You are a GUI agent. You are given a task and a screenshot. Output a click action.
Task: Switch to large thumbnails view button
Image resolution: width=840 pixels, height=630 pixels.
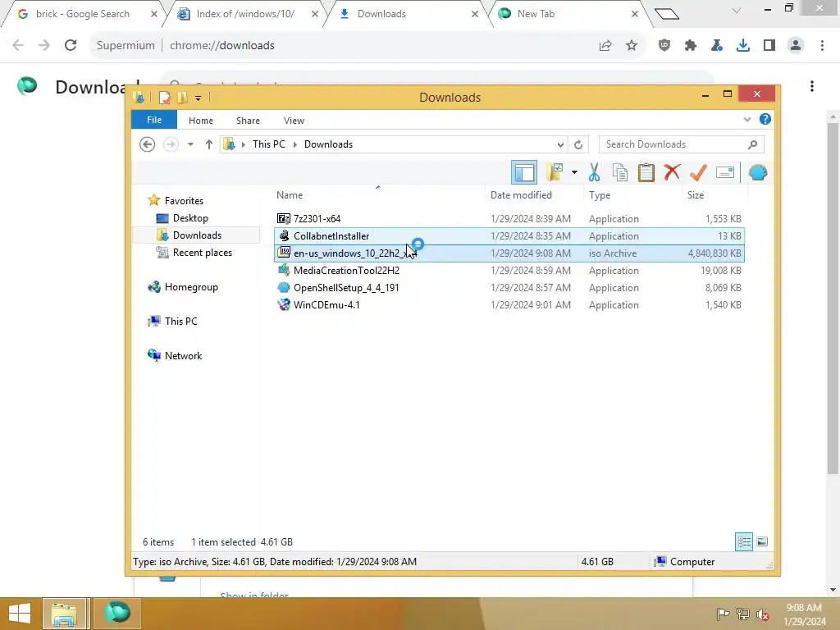click(x=762, y=541)
